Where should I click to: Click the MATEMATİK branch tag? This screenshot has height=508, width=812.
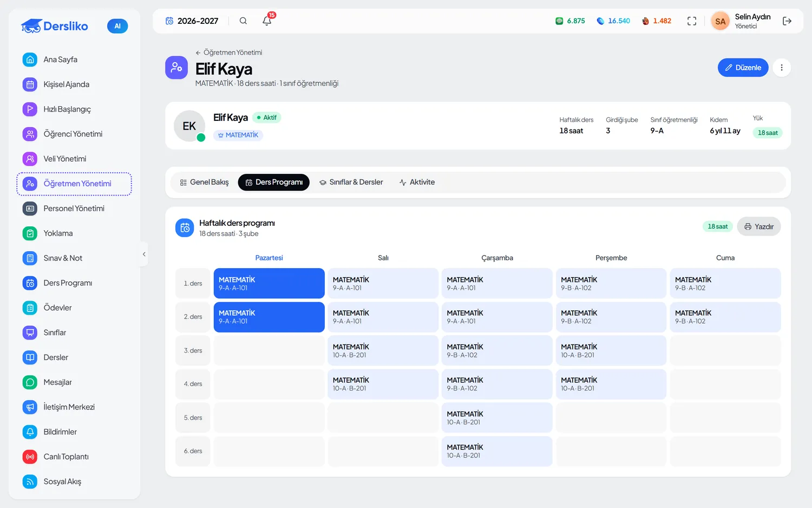(238, 135)
